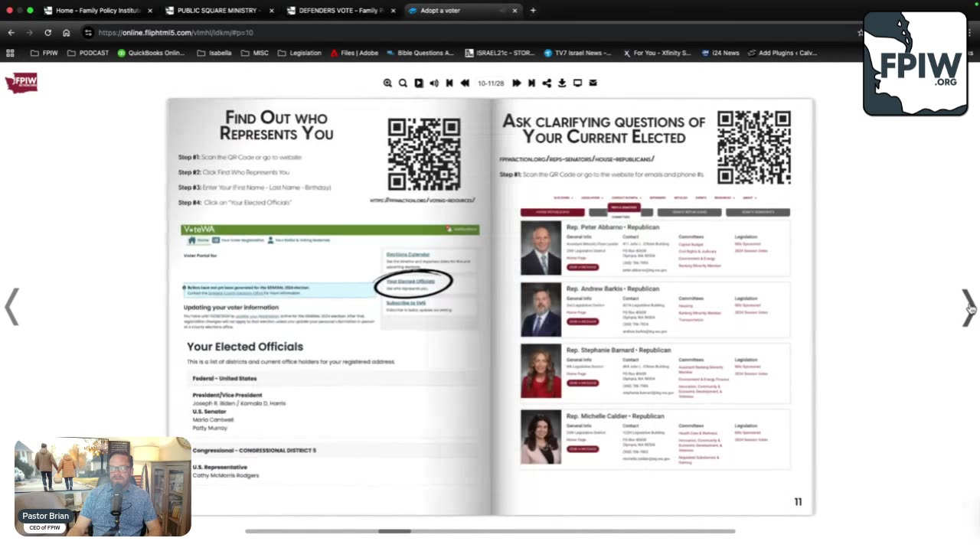Open the Isabella bookmarks folder

(214, 53)
